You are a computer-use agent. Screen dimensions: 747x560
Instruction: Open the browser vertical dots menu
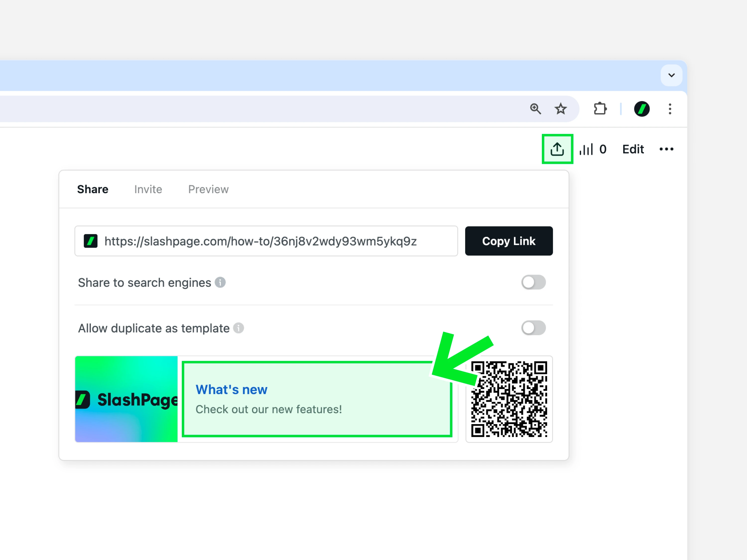point(670,109)
